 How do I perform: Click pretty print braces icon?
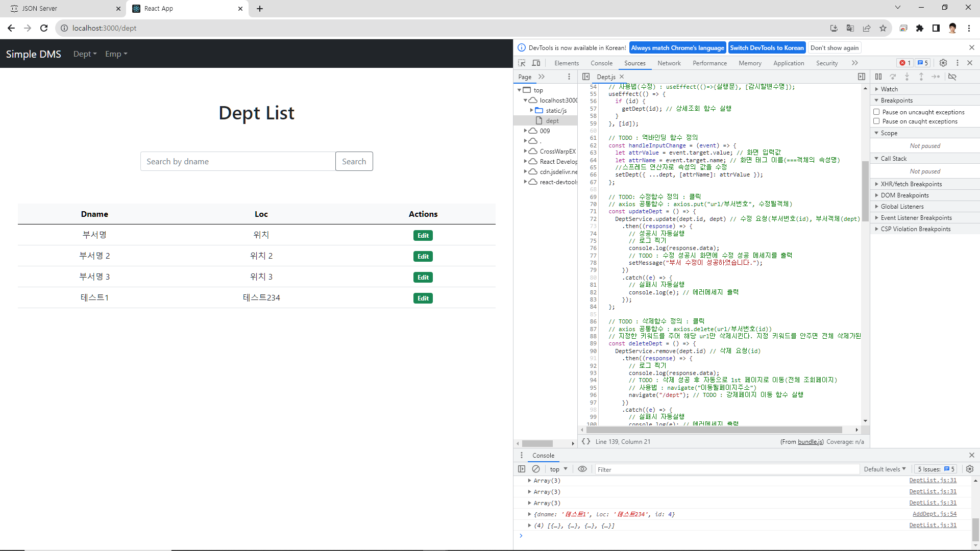[586, 441]
